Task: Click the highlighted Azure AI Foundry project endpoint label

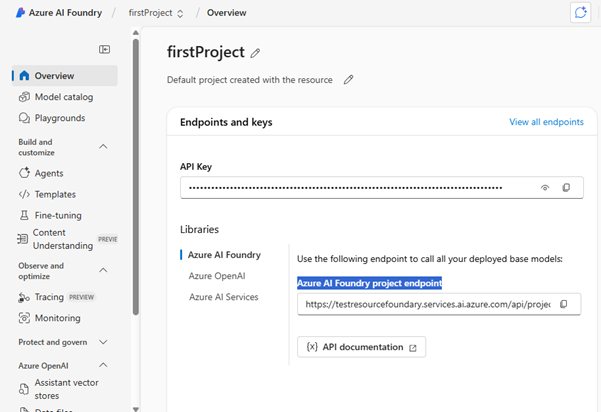Action: [x=369, y=283]
